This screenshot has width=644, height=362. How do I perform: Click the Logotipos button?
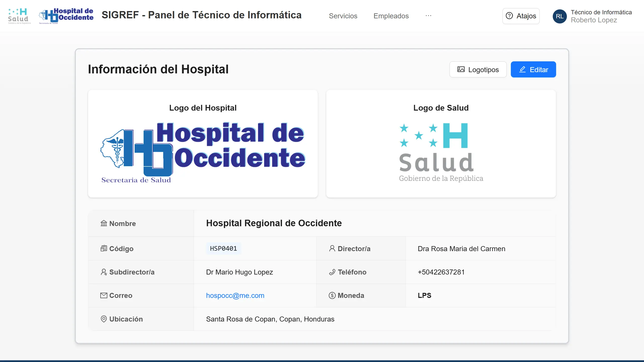coord(478,69)
